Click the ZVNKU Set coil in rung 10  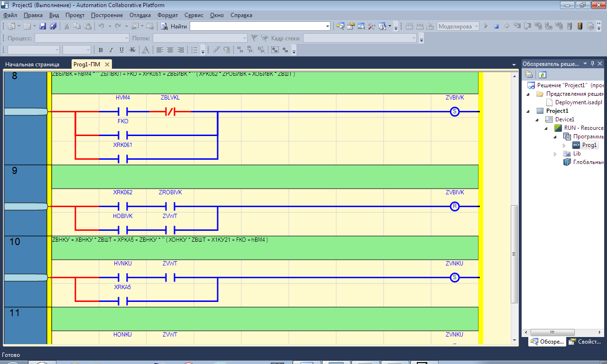454,278
